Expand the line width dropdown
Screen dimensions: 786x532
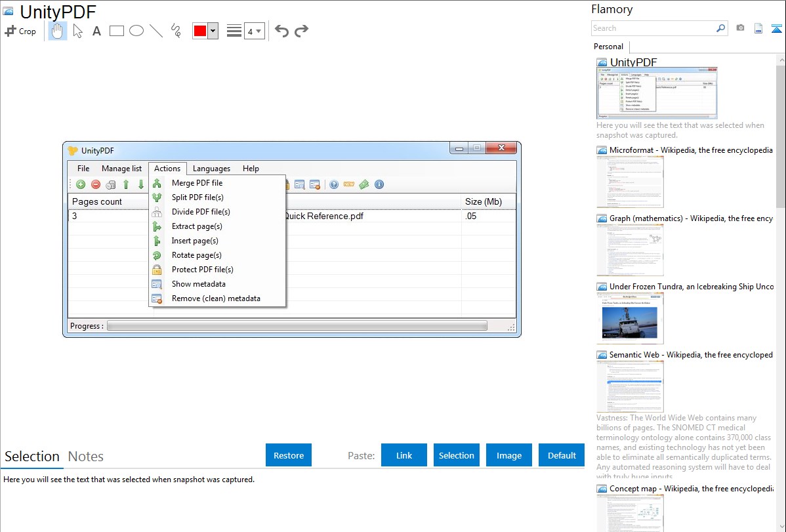click(259, 31)
